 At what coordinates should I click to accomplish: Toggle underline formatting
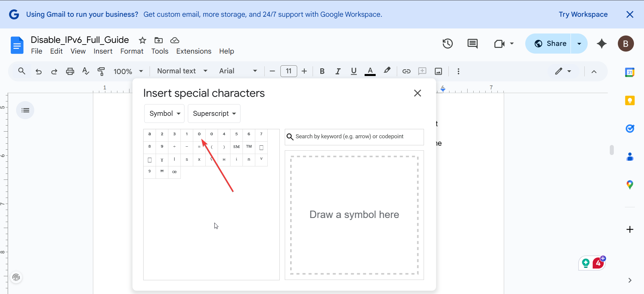354,71
